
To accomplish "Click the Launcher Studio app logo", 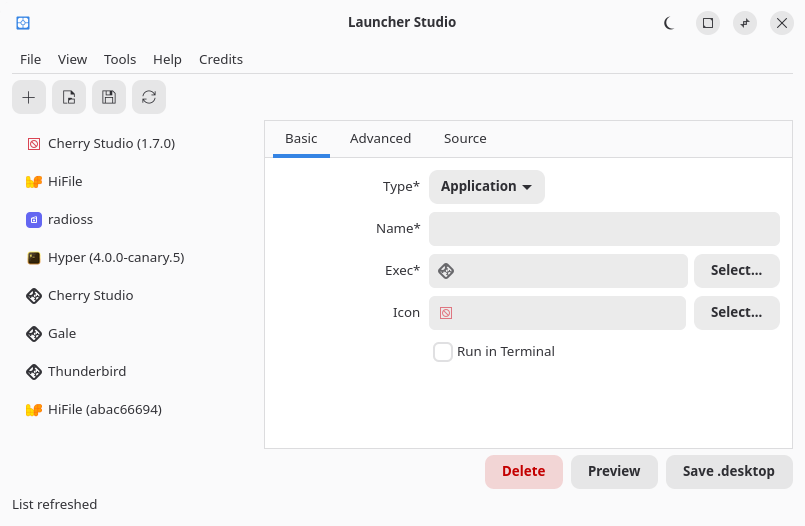I will coord(23,23).
